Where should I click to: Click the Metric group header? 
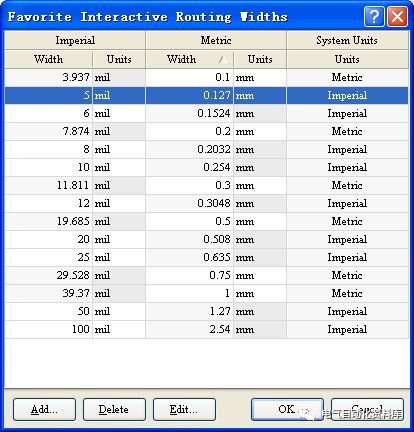(x=216, y=40)
